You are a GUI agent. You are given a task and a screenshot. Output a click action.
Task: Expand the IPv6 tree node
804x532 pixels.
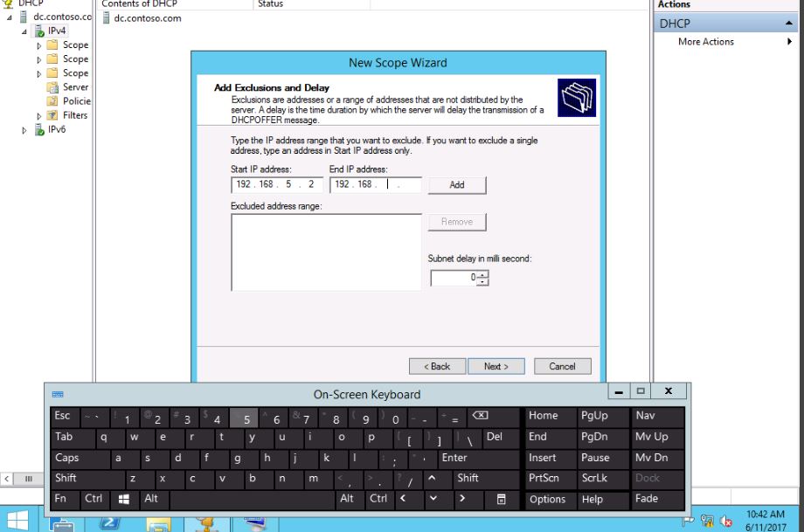pyautogui.click(x=24, y=130)
